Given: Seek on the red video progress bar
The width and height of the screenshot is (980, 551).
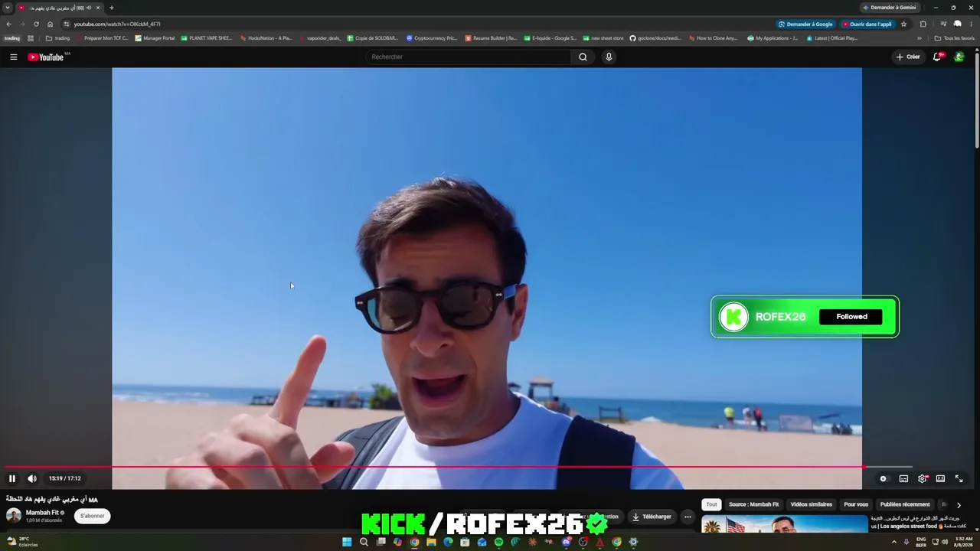Looking at the screenshot, I should [458, 466].
